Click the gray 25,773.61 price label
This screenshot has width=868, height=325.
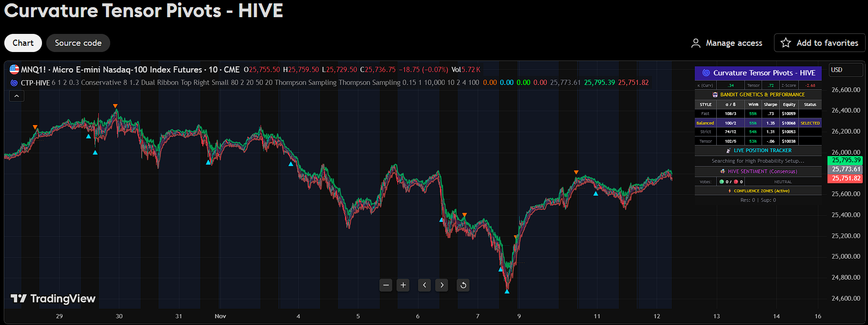846,169
